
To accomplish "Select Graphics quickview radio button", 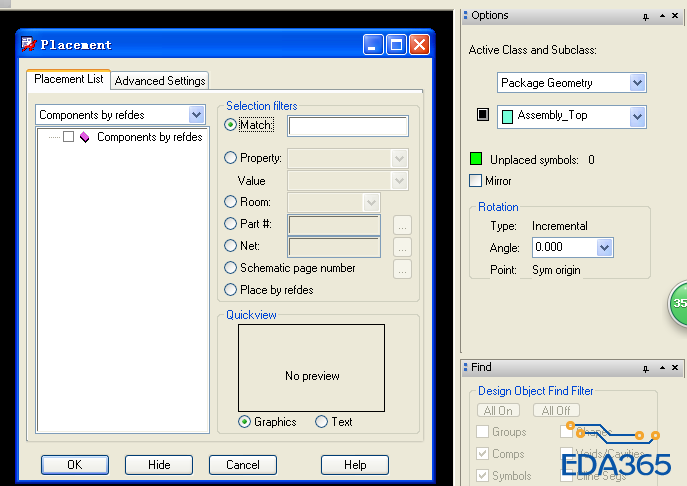I will point(244,422).
